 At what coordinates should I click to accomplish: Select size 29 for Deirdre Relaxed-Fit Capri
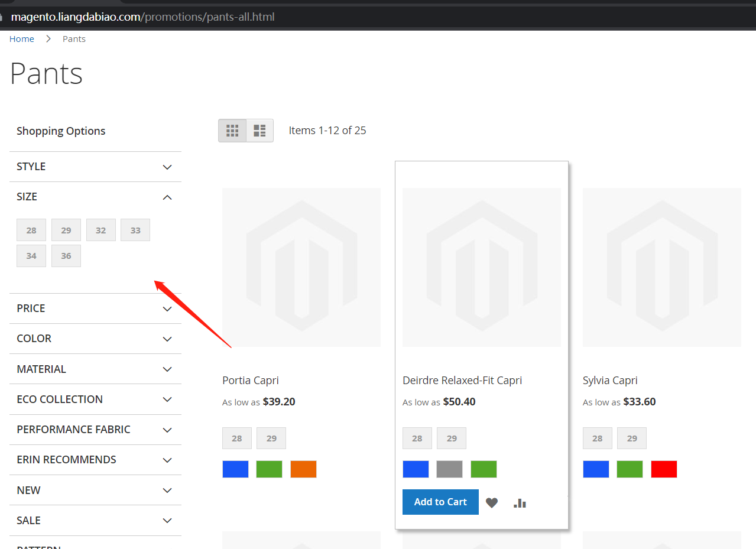[x=452, y=438]
